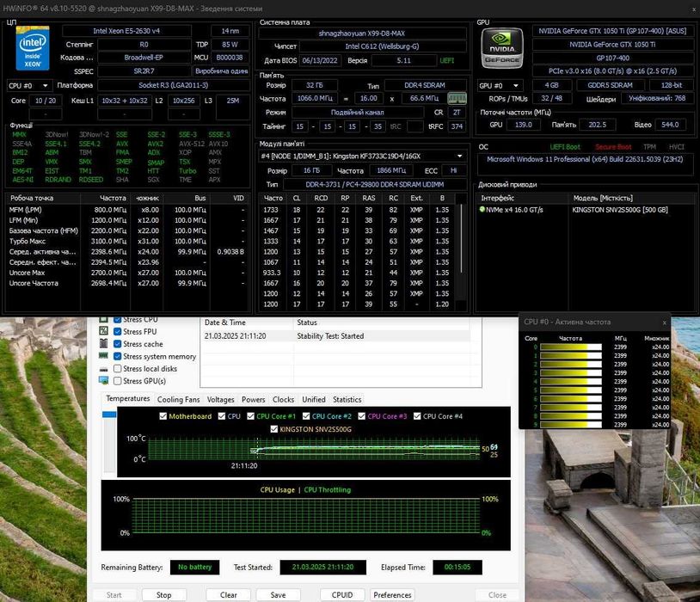The width and height of the screenshot is (700, 602).
Task: Expand the memory module Kingston KF3733C19D4 dropdown
Action: tap(363, 156)
